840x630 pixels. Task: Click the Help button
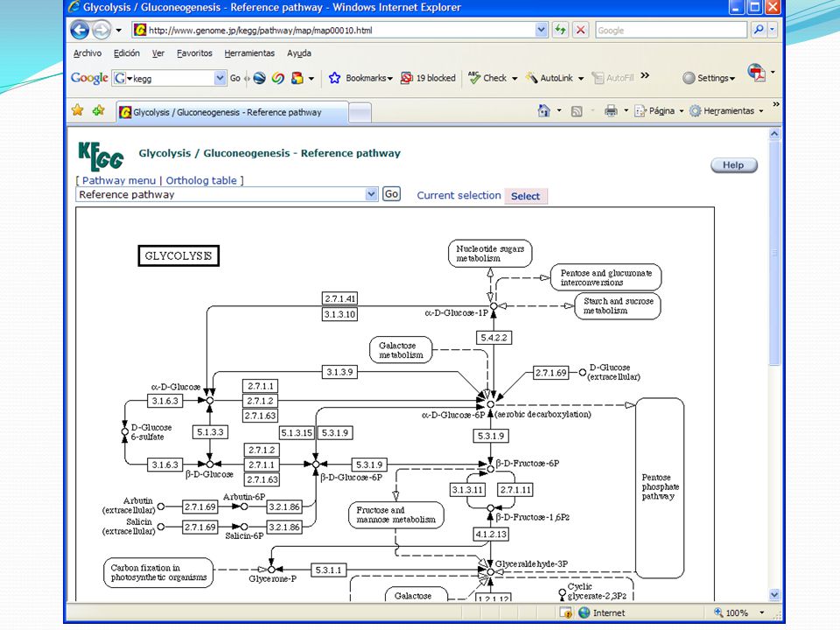pos(733,165)
